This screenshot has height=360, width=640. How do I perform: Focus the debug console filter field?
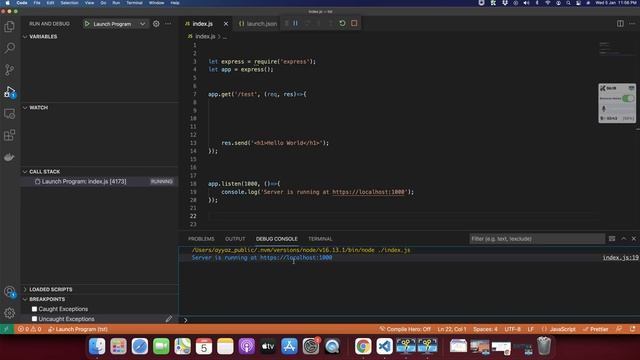coord(537,239)
